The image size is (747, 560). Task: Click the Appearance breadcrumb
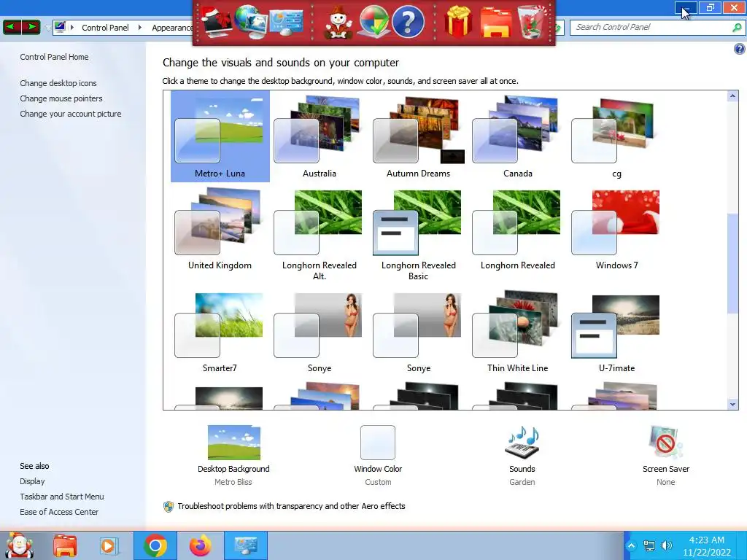click(x=172, y=28)
